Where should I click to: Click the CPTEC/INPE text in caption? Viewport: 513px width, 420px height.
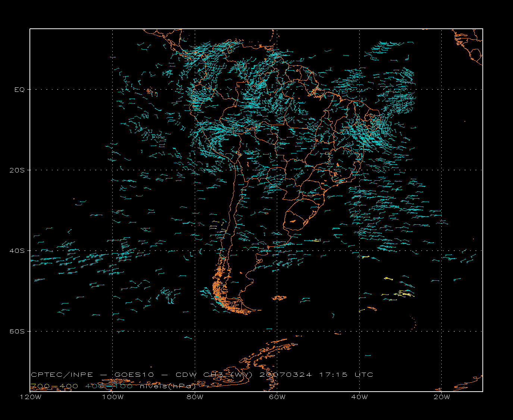[62, 374]
